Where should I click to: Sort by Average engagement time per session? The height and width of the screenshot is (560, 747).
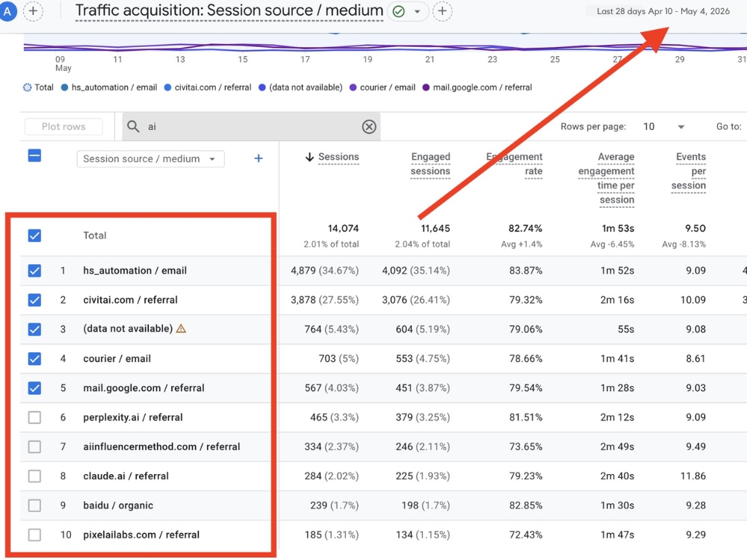pyautogui.click(x=607, y=178)
